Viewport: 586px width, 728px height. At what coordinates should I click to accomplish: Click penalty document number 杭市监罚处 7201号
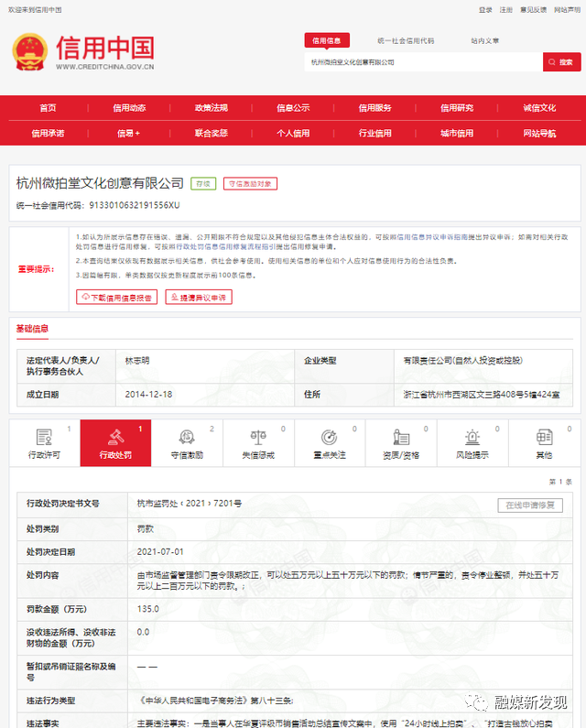pyautogui.click(x=189, y=504)
